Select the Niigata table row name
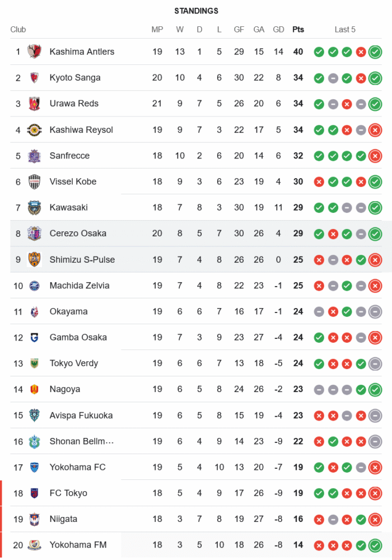This screenshot has height=560, width=392. (63, 519)
